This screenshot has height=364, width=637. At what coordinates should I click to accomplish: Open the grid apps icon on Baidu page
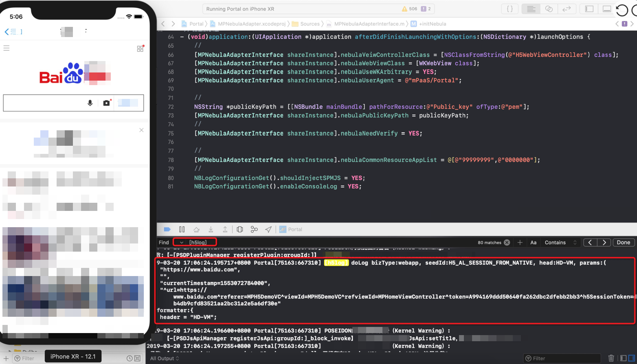[141, 48]
